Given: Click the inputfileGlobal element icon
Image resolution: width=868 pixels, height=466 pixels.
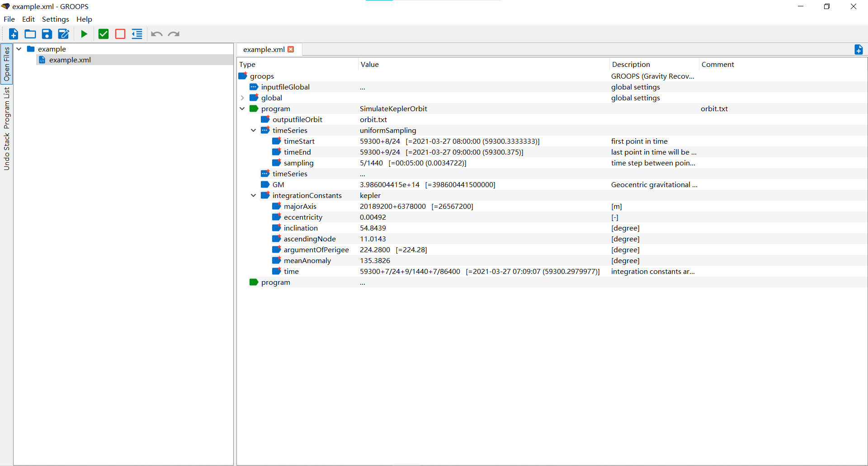Looking at the screenshot, I should click(x=254, y=87).
